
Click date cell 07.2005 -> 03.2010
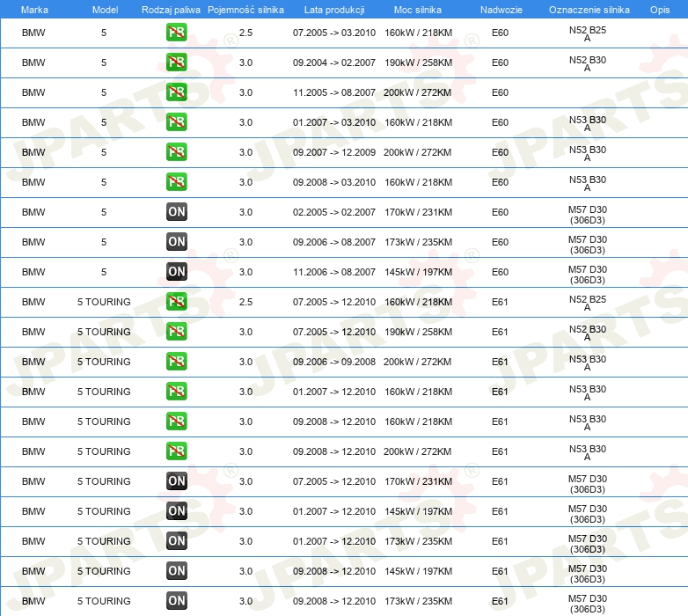(334, 33)
